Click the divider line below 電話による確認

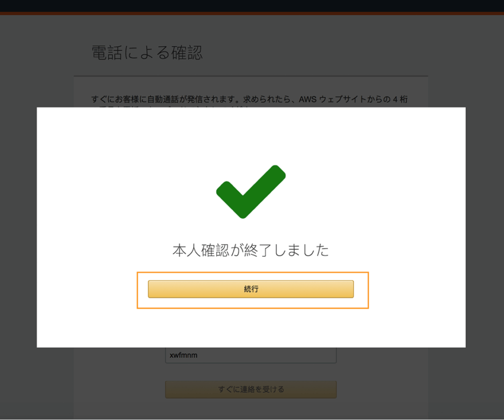tap(251, 76)
